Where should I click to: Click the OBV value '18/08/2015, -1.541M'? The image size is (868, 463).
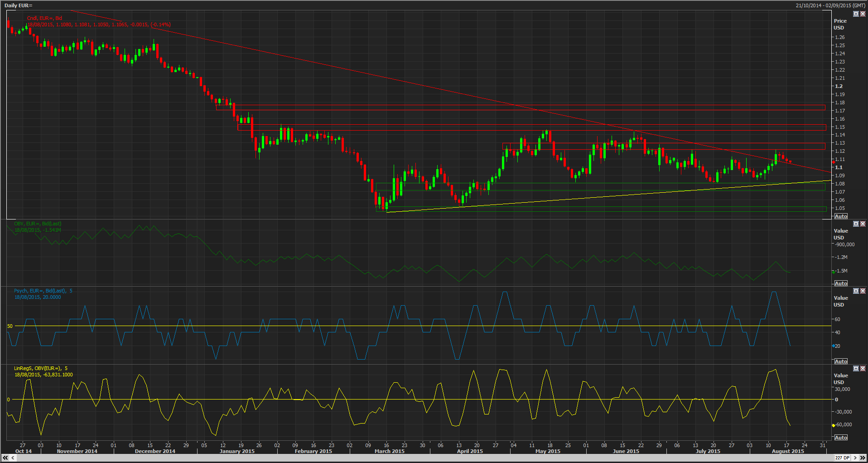click(38, 230)
